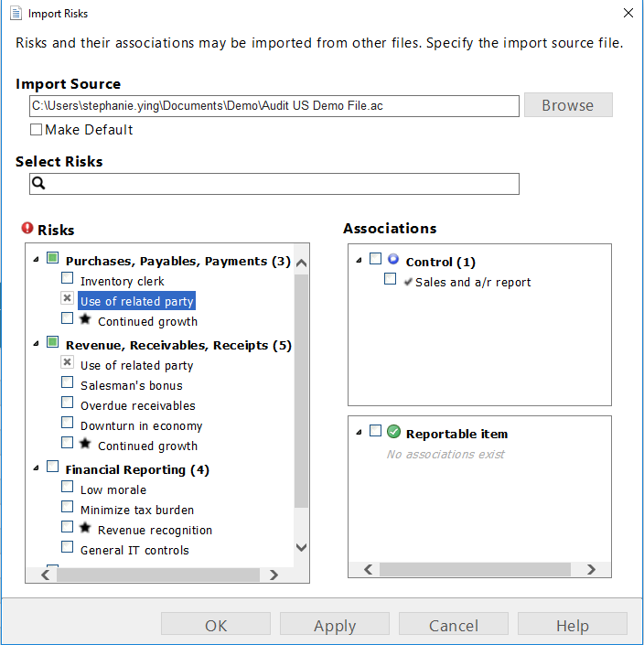644x645 pixels.
Task: Click star icon beside Revenue recognition
Action: tap(85, 528)
